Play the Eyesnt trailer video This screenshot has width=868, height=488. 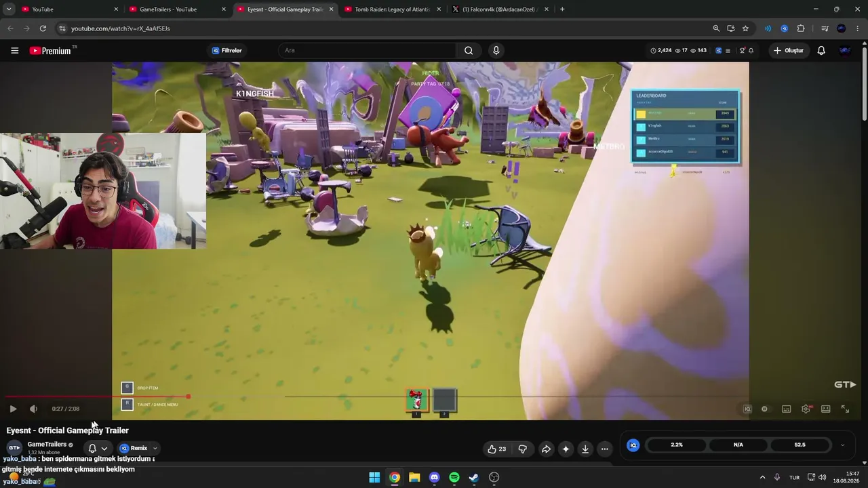[x=13, y=409]
